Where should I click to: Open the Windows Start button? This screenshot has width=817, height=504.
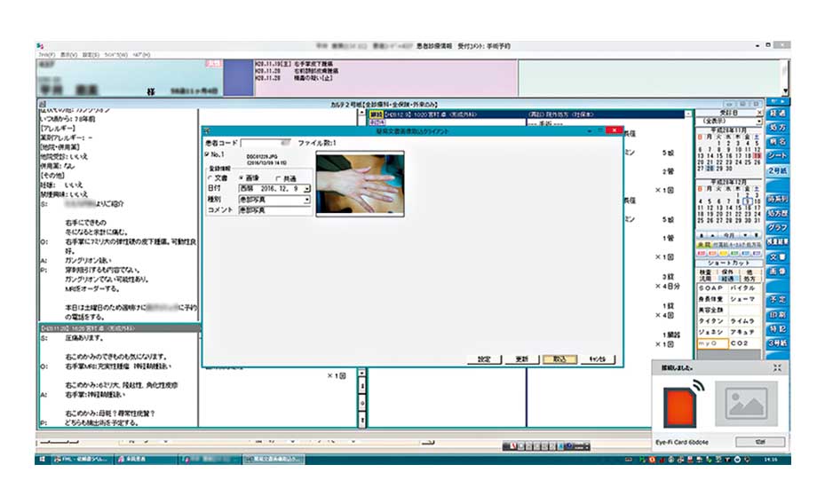pos(41,460)
